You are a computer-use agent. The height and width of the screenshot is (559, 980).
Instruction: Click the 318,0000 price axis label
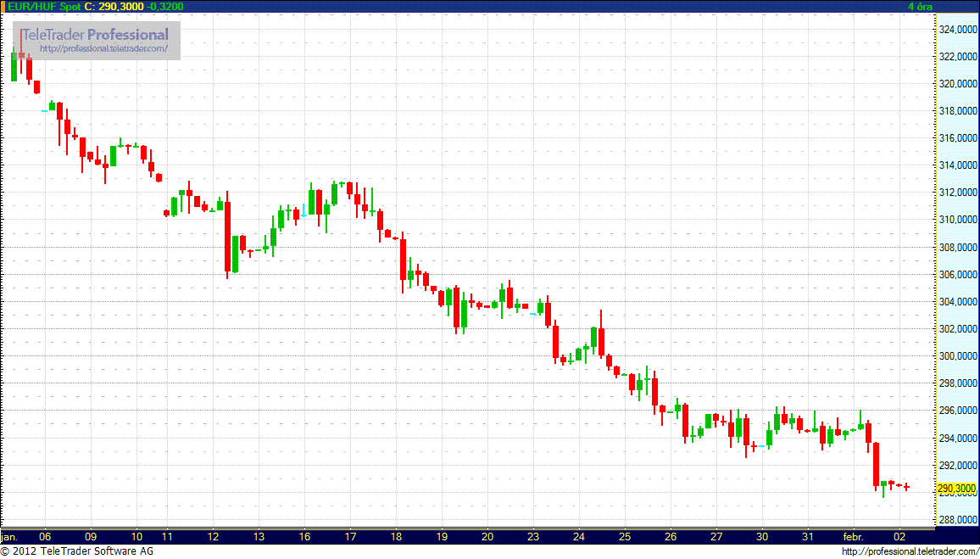(x=957, y=110)
